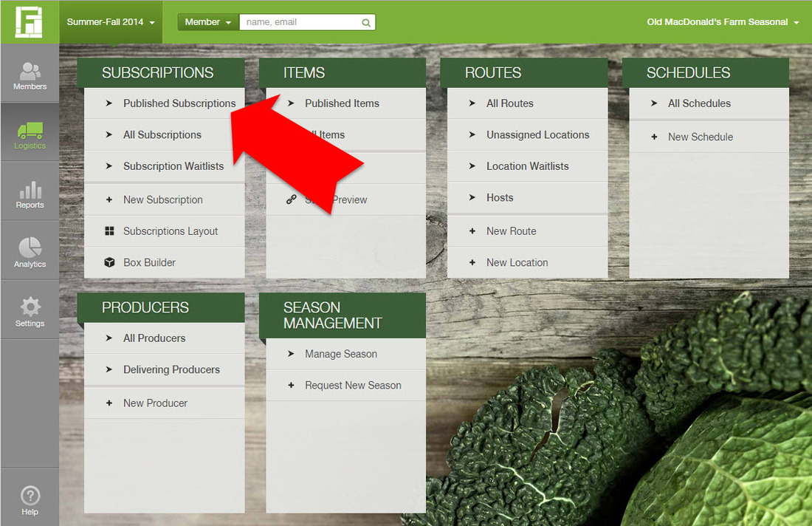Viewport: 812px width, 526px height.
Task: Open Unassigned Locations
Action: (527, 134)
